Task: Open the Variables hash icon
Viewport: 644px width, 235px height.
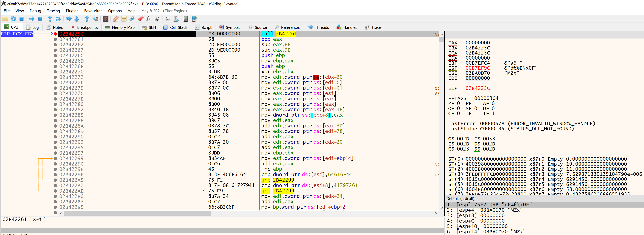Action: click(x=157, y=19)
